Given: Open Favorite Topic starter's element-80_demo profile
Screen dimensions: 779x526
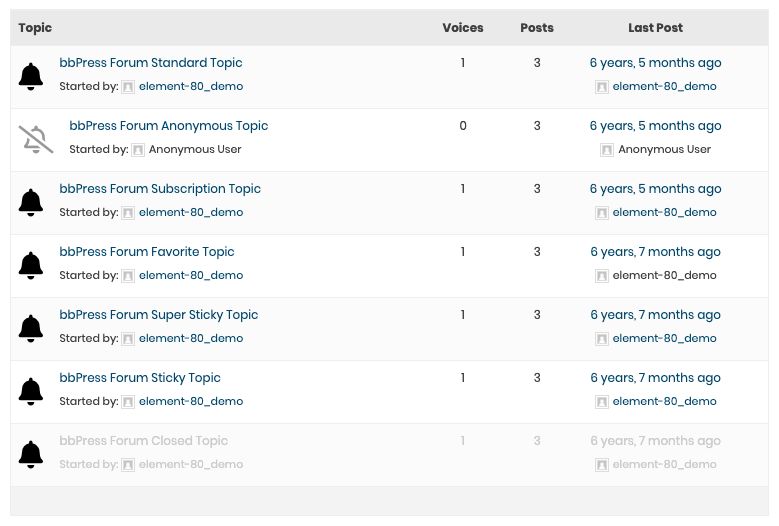Looking at the screenshot, I should pyautogui.click(x=191, y=276).
